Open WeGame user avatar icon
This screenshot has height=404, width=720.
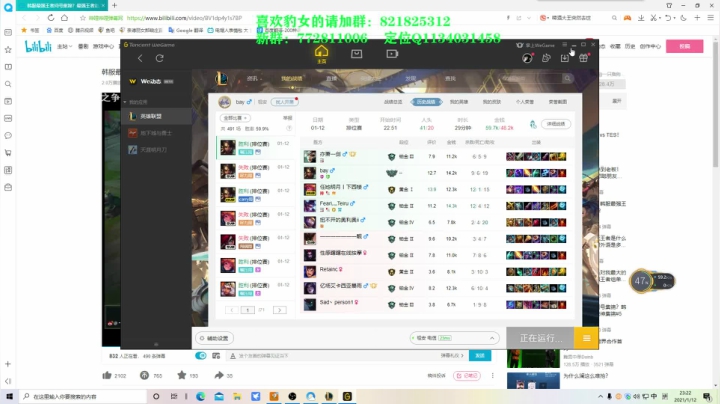coord(527,58)
